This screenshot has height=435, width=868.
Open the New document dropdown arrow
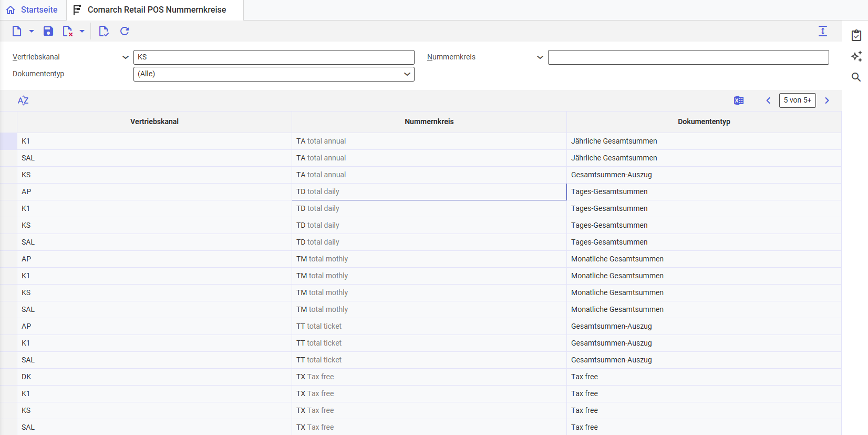coord(32,32)
